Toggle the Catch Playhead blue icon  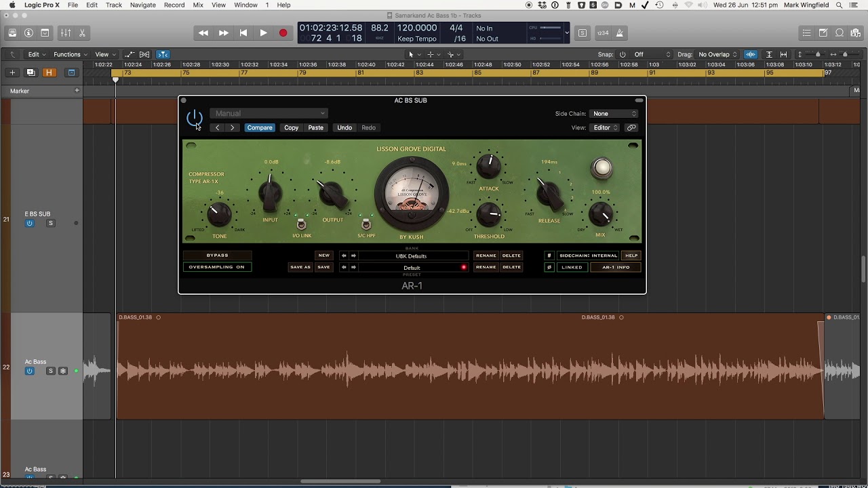pos(163,54)
